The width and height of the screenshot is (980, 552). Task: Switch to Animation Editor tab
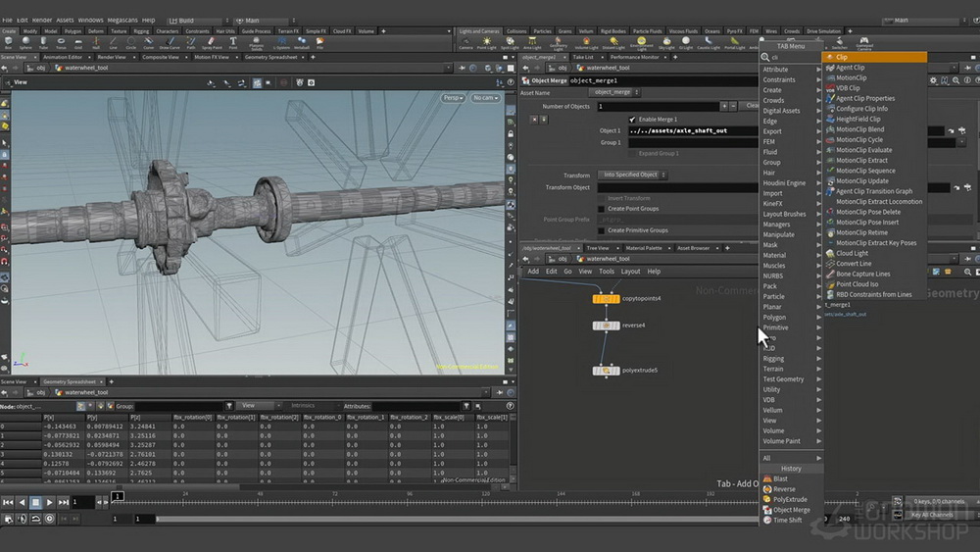(63, 57)
